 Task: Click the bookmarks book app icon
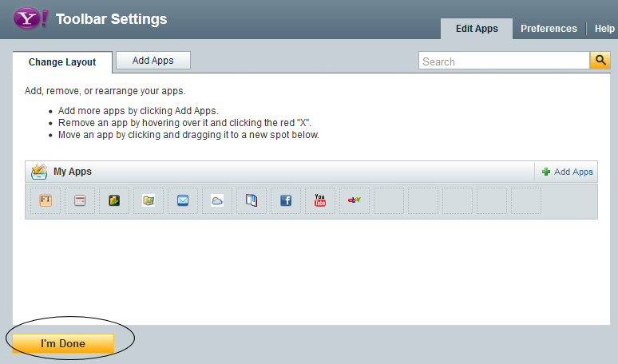pyautogui.click(x=252, y=200)
